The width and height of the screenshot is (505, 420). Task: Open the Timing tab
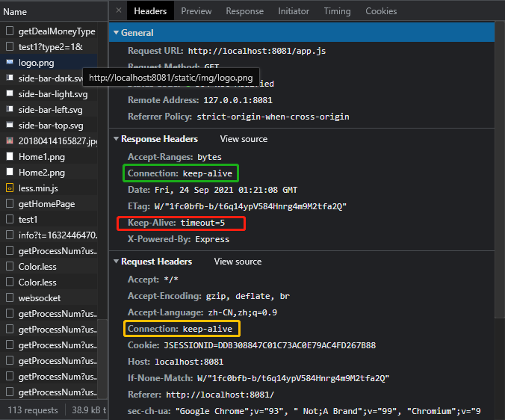click(337, 11)
